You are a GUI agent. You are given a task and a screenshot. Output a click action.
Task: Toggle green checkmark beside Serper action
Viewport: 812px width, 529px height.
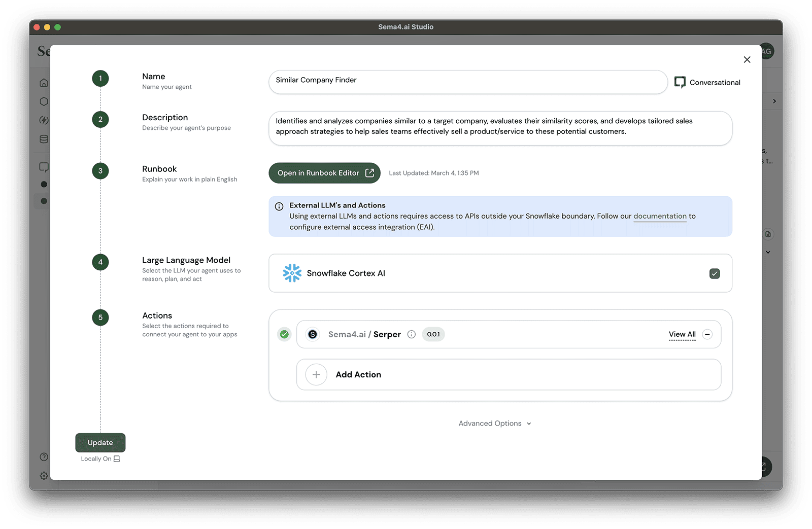(284, 334)
